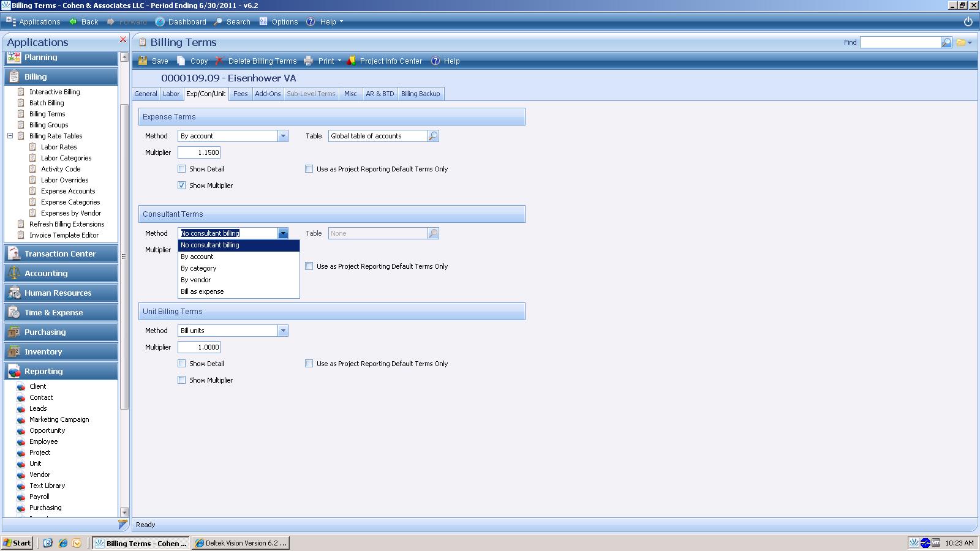Viewport: 980px width, 551px height.
Task: Open the Project Info Center icon
Action: click(352, 61)
